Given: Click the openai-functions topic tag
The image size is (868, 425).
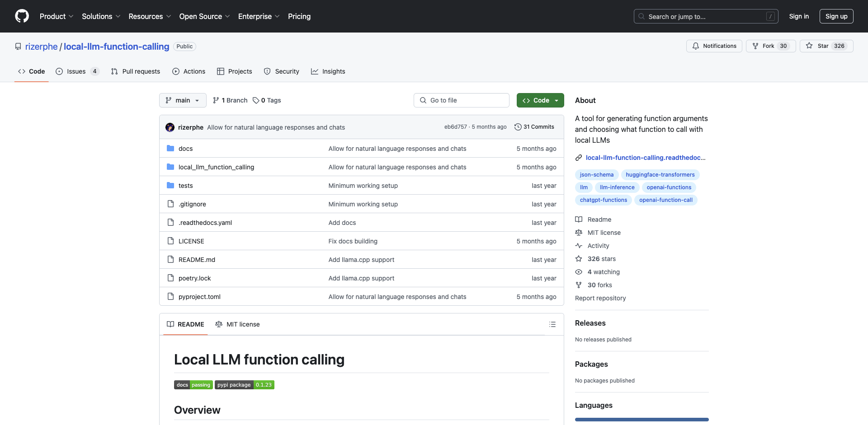Looking at the screenshot, I should (x=669, y=187).
